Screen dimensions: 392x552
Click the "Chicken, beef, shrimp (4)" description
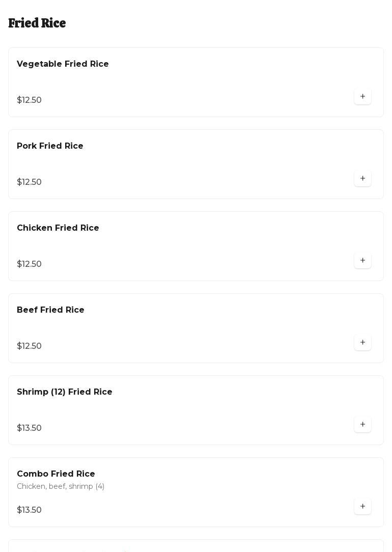61,487
